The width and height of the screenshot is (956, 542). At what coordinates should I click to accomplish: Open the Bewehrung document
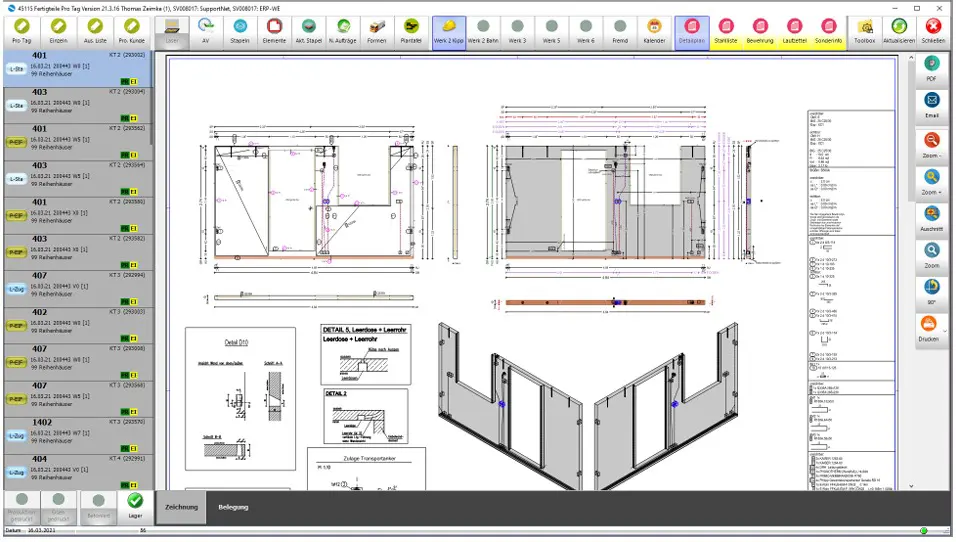(x=760, y=32)
